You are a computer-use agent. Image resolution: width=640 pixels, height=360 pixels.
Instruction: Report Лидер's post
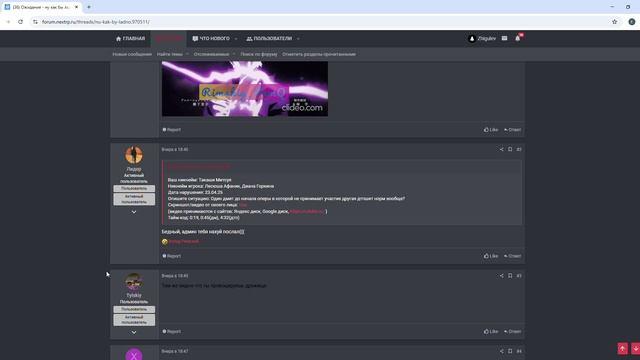pyautogui.click(x=171, y=256)
